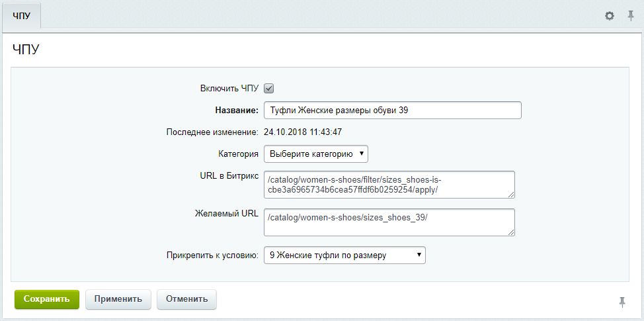Click the pin icon next to the action buttons

point(622,302)
